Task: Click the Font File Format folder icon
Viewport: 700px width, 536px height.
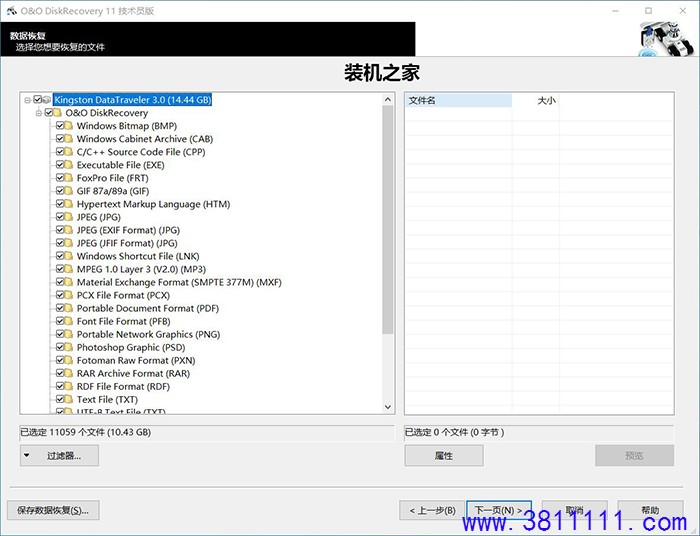Action: (x=68, y=321)
